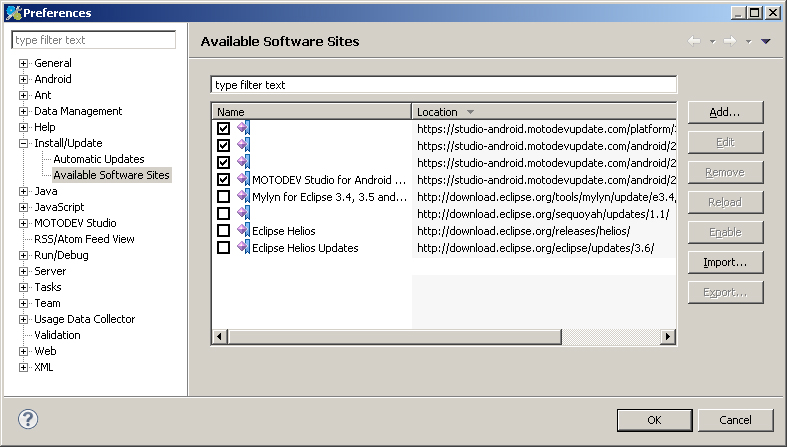The height and width of the screenshot is (447, 787).
Task: Expand the MOTODEV Studio tree node
Action: (23, 223)
